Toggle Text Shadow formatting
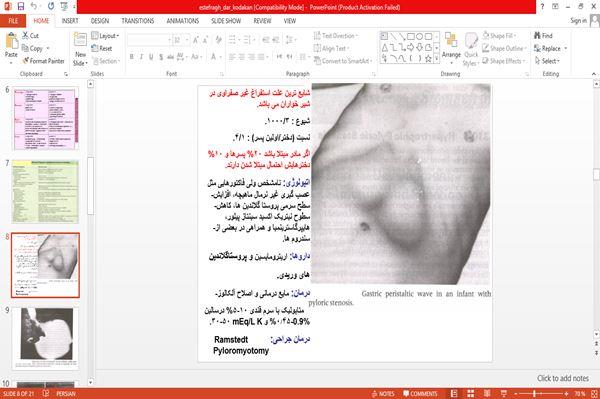 coord(161,57)
